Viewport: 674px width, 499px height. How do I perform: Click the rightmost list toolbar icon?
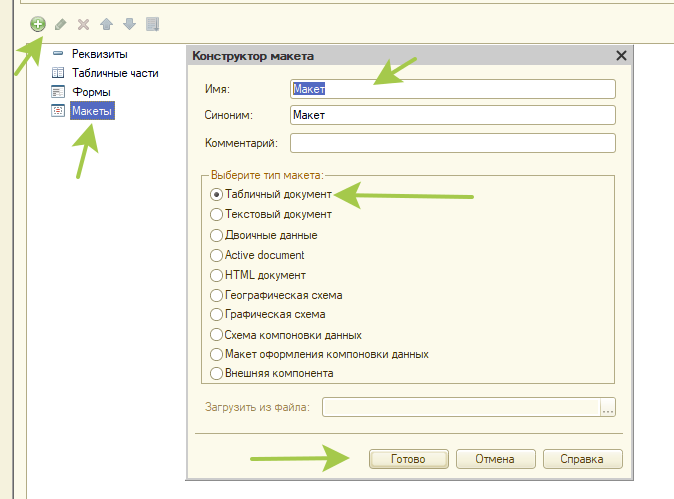152,23
